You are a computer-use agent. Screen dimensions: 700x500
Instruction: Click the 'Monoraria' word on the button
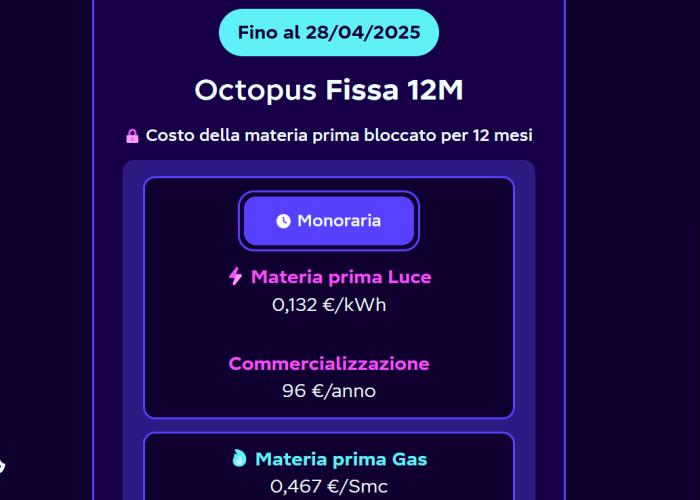[x=339, y=221]
